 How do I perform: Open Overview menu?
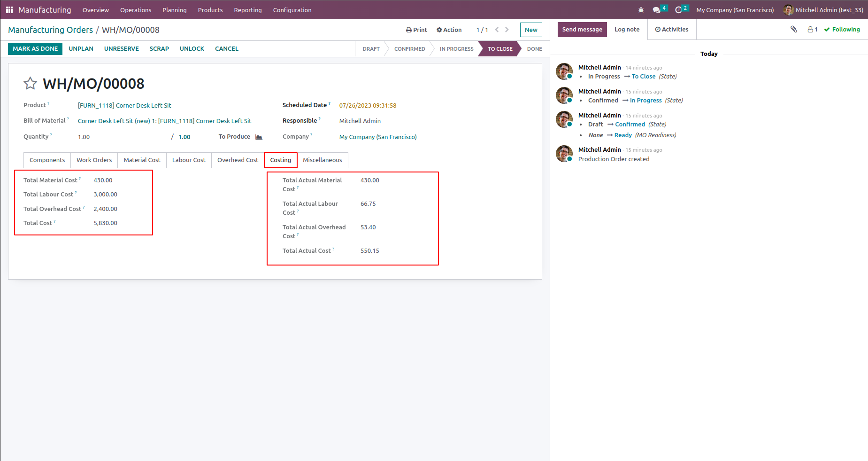(x=96, y=10)
